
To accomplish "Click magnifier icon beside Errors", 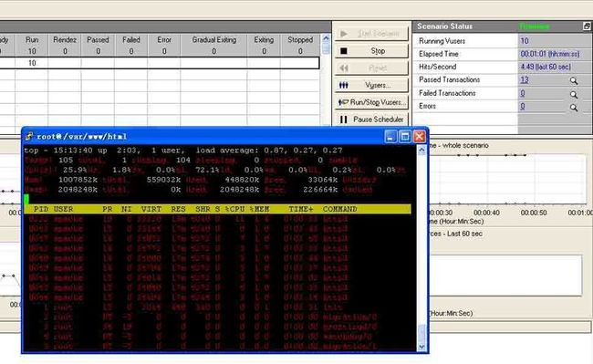I will (x=574, y=108).
